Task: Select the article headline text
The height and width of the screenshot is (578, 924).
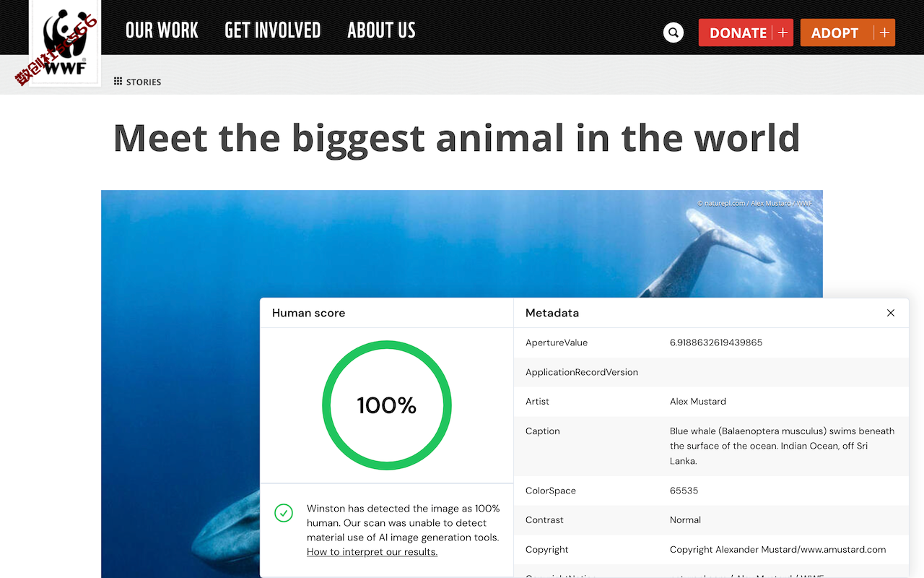Action: coord(456,137)
